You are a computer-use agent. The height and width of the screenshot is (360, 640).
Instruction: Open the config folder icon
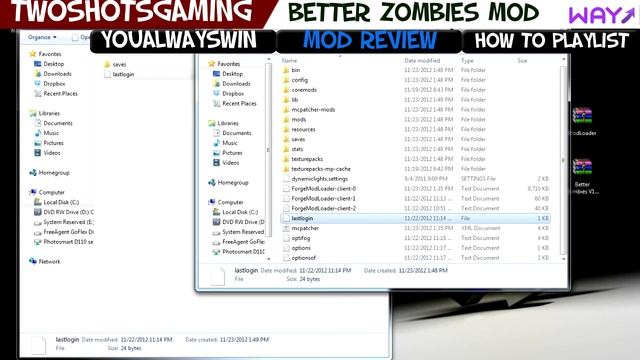pos(286,80)
